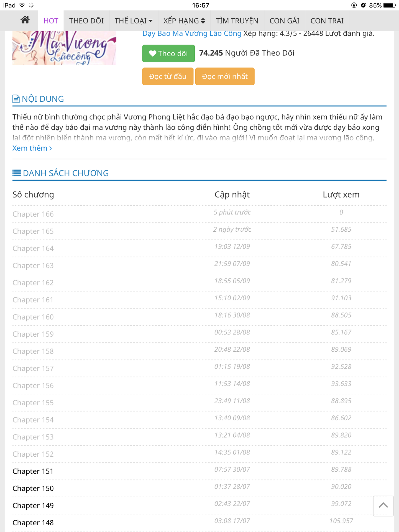The height and width of the screenshot is (532, 399).
Task: Open the TÌM TRUYỆN search page
Action: pos(237,21)
